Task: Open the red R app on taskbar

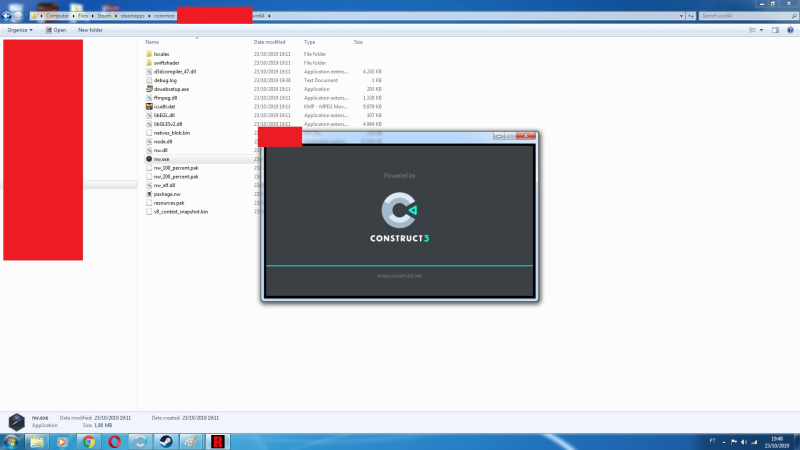Action: click(x=218, y=442)
